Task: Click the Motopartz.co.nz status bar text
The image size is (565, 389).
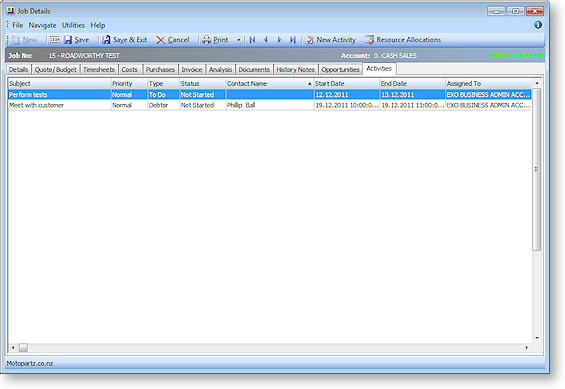Action: [30, 363]
